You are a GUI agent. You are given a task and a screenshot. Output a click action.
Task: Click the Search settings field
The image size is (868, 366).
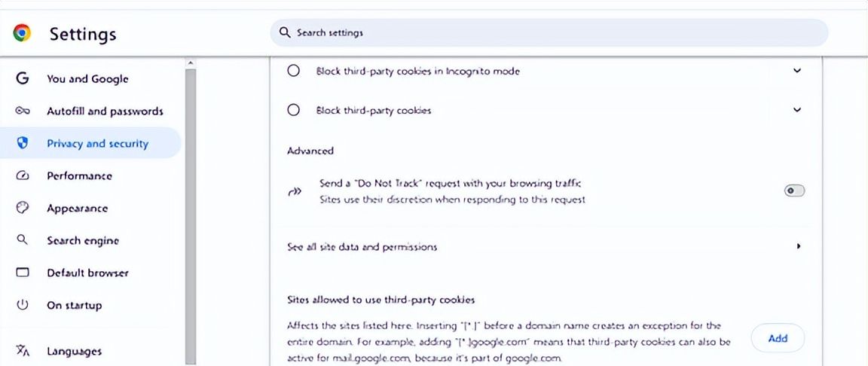(x=549, y=33)
